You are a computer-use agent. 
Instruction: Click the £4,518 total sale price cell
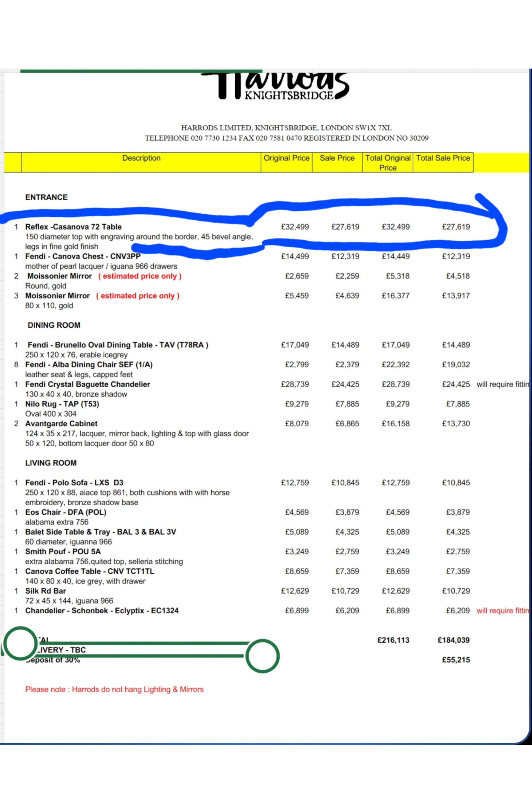click(458, 276)
